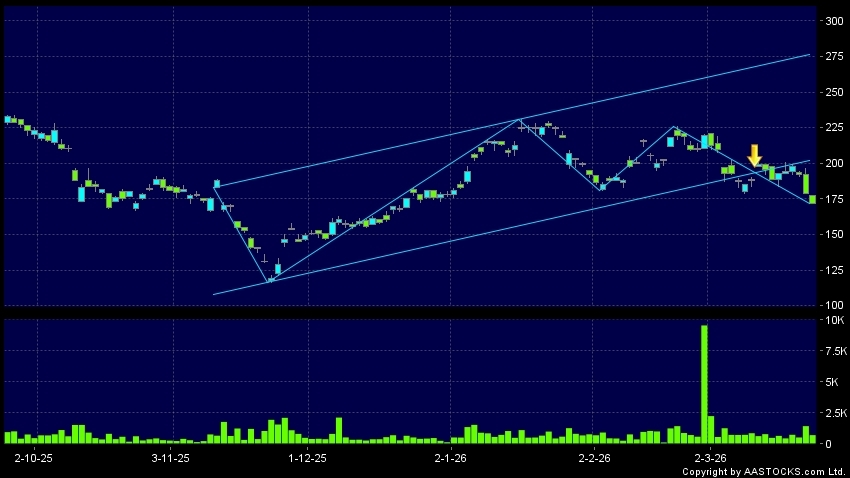850x478 pixels.
Task: Select the 175 price level label
Action: [832, 199]
